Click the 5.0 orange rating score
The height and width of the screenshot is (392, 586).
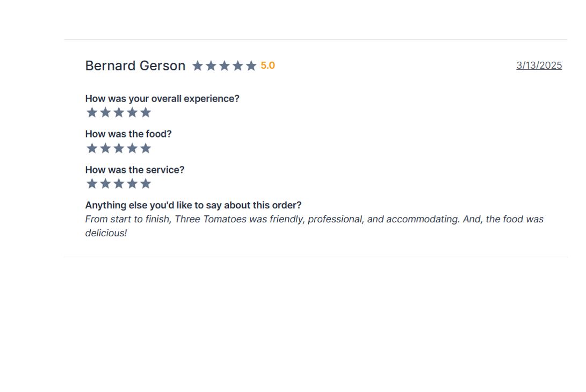click(267, 66)
